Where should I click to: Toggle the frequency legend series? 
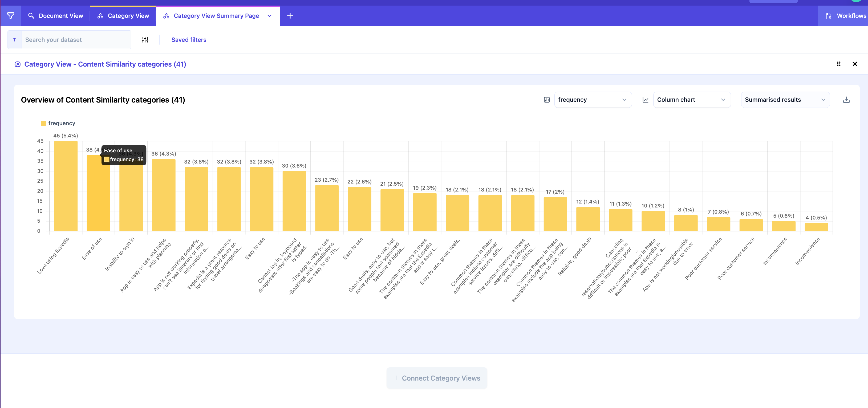point(58,123)
